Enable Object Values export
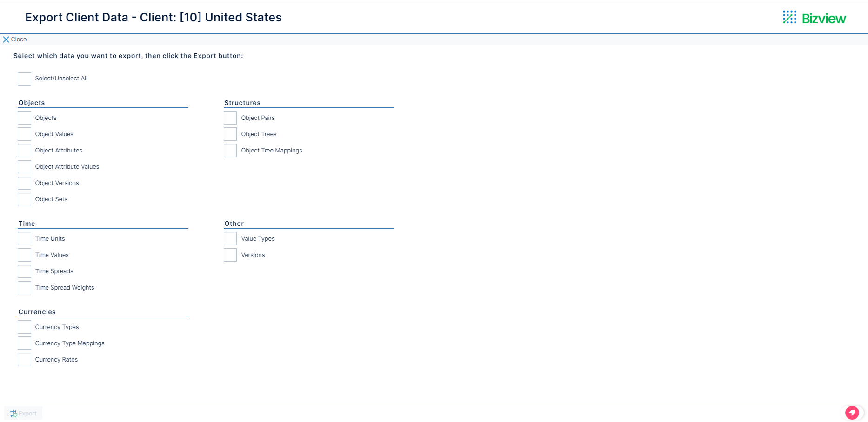 [25, 134]
